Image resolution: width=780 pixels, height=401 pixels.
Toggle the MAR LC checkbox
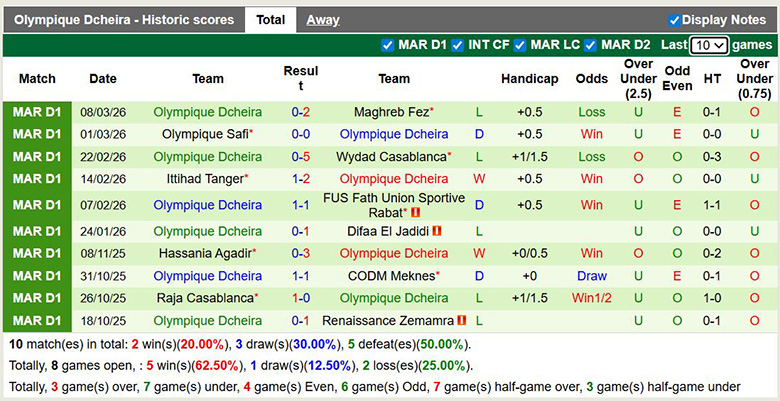point(520,45)
